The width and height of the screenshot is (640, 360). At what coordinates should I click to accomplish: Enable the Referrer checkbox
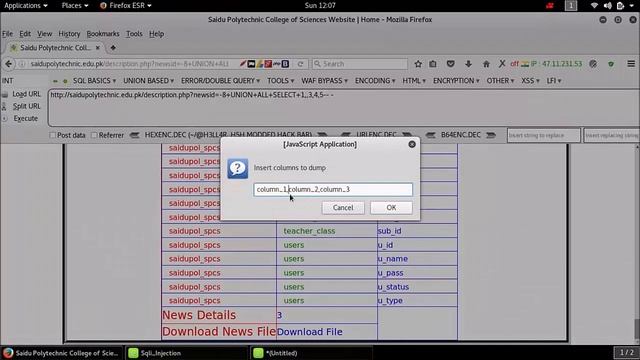(x=94, y=135)
